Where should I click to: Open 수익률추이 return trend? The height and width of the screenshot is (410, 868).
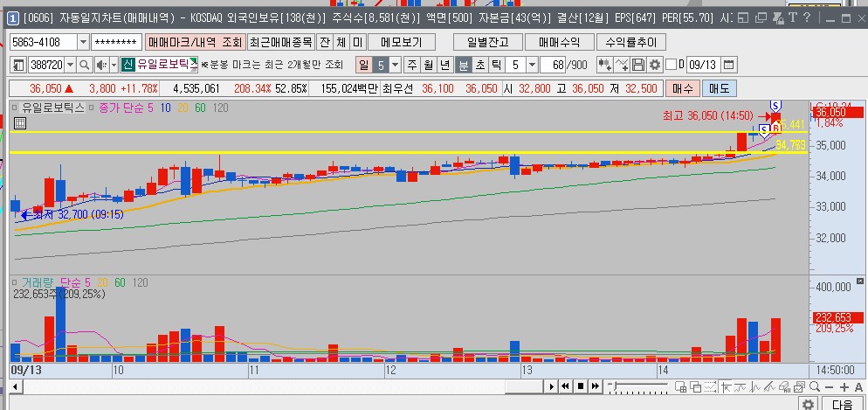click(631, 42)
